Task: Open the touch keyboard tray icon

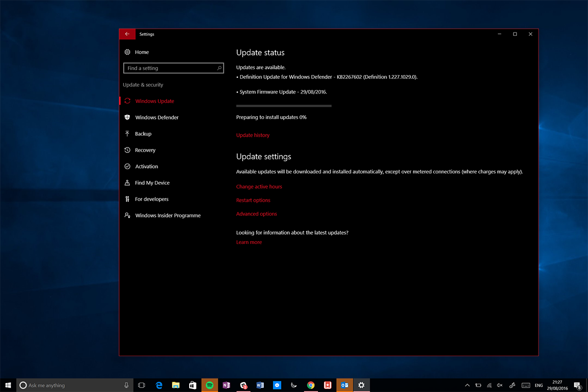Action: click(x=526, y=385)
